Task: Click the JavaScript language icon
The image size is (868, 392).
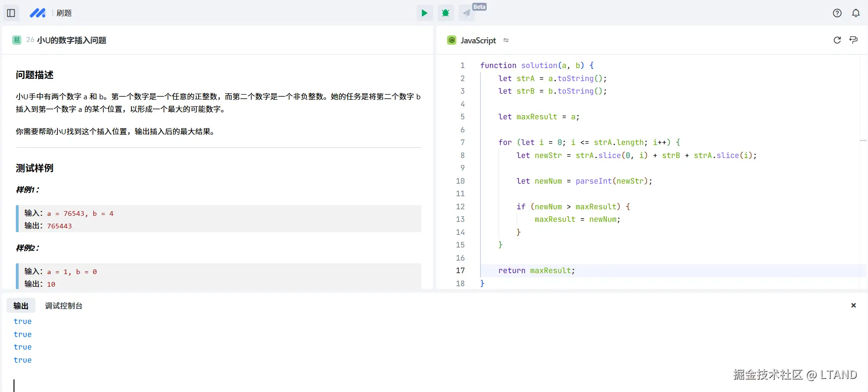Action: [x=452, y=40]
